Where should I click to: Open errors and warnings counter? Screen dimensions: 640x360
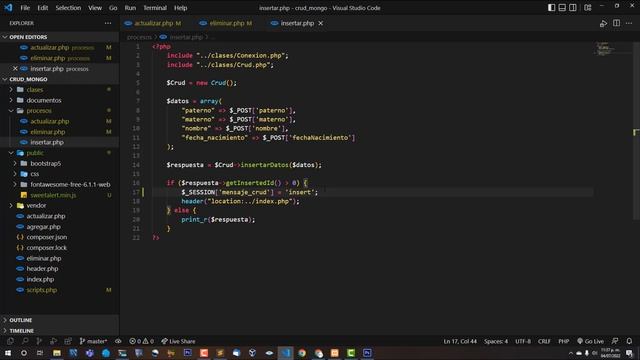tap(141, 341)
